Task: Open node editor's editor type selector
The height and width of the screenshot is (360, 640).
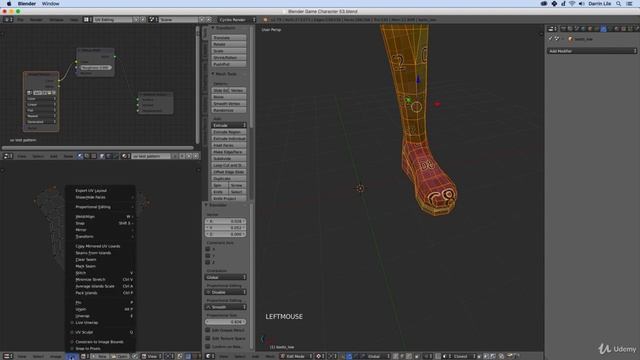Action: coord(7,156)
